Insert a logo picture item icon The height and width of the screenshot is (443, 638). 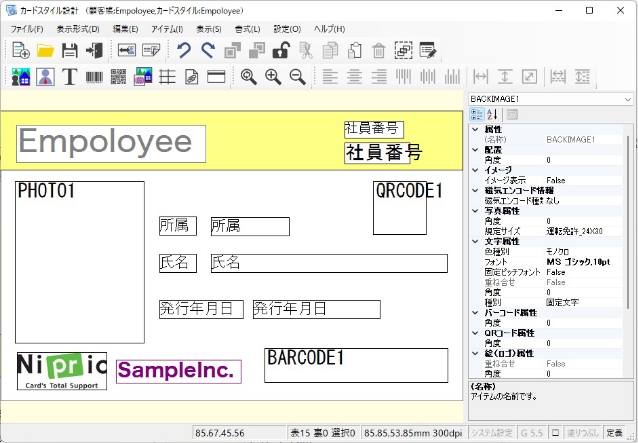[143, 76]
